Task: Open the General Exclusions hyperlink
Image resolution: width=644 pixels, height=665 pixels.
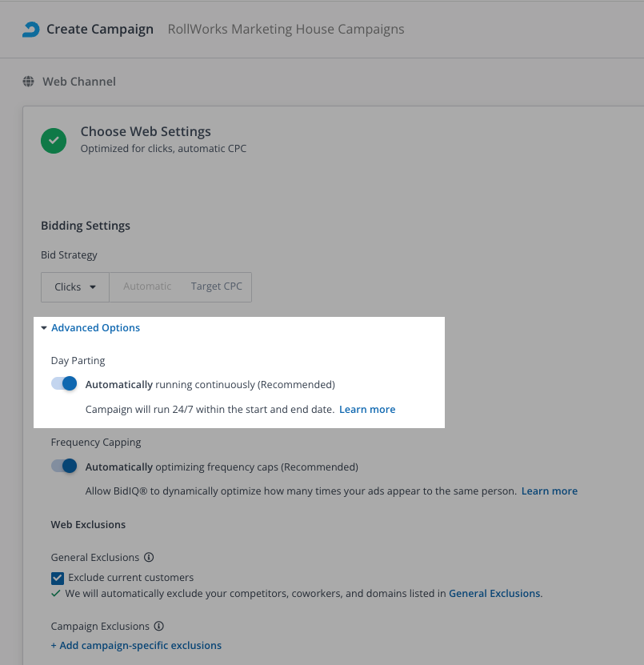Action: pos(494,594)
